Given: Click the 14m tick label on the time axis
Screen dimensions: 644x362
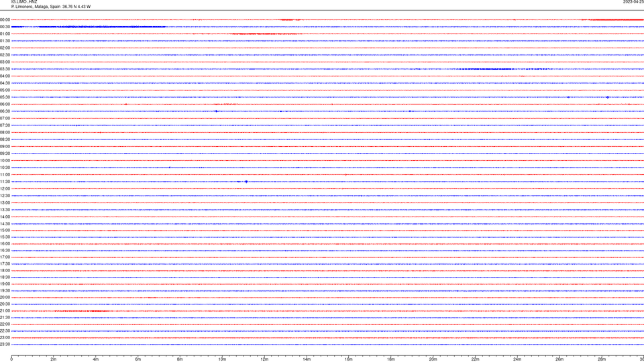Looking at the screenshot, I should pos(307,359).
